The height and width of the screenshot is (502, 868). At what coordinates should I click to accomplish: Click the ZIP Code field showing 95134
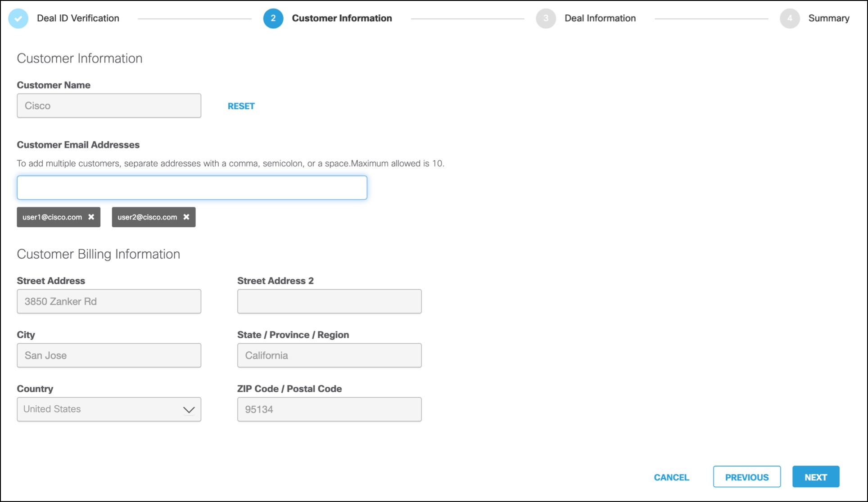point(329,409)
